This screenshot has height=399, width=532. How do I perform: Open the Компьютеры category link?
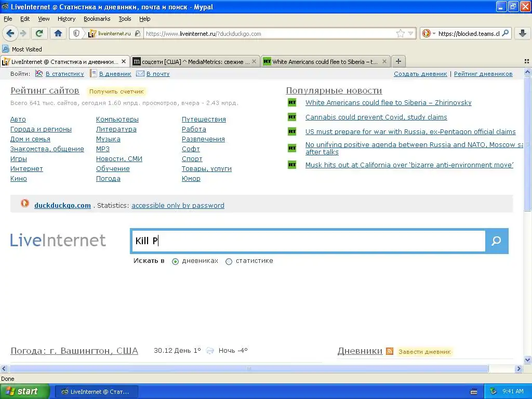pos(117,119)
